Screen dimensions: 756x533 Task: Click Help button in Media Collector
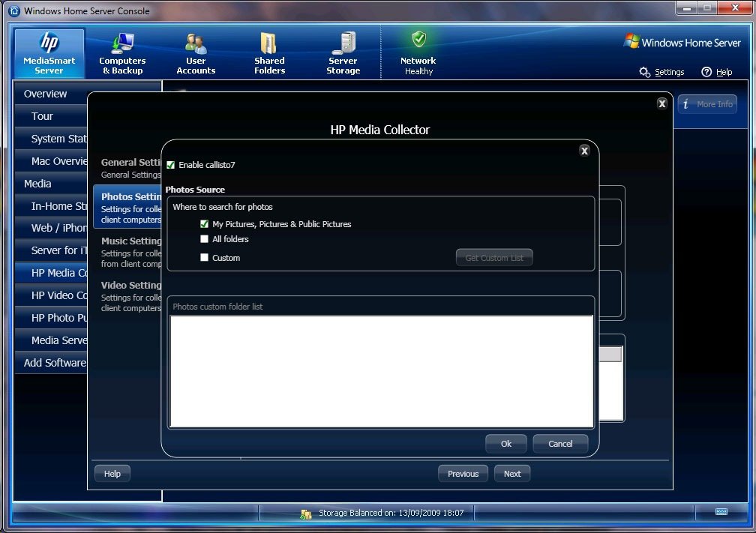(112, 474)
